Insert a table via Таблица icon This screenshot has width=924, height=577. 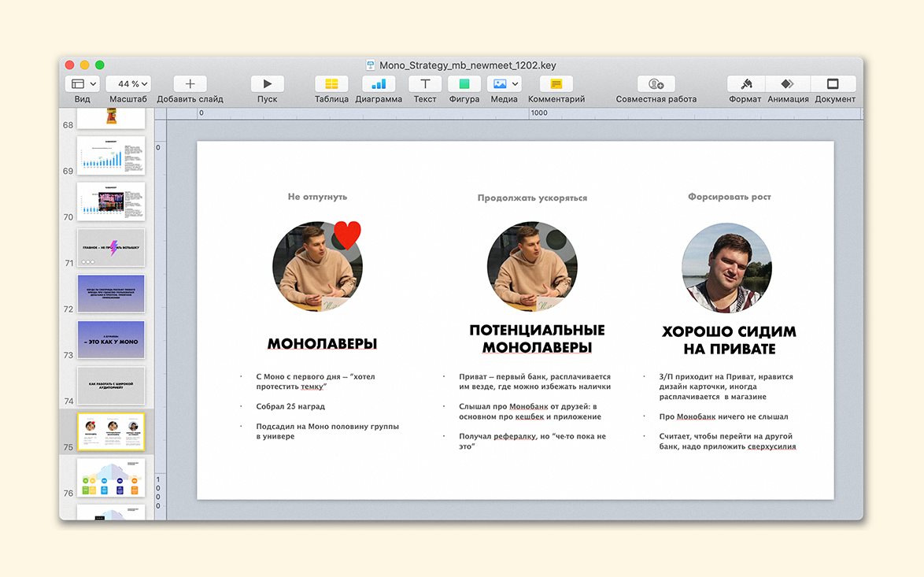[331, 83]
